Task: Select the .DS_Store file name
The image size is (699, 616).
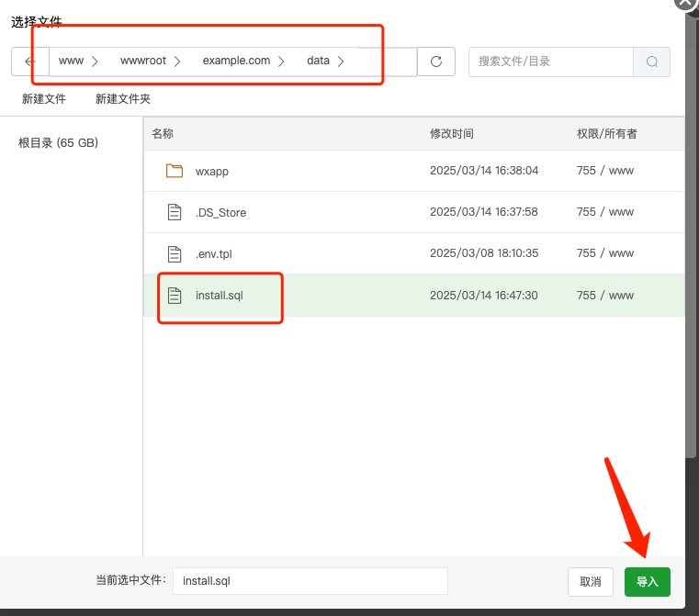Action: (220, 213)
